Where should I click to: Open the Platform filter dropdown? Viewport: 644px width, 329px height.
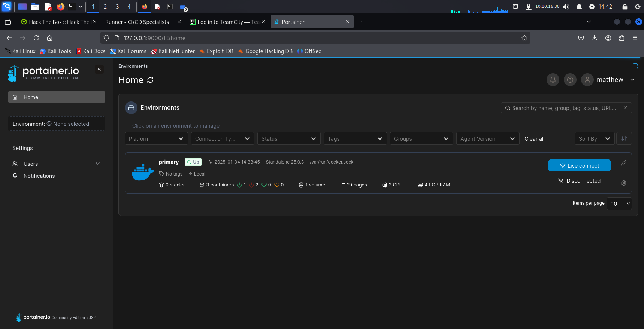156,138
